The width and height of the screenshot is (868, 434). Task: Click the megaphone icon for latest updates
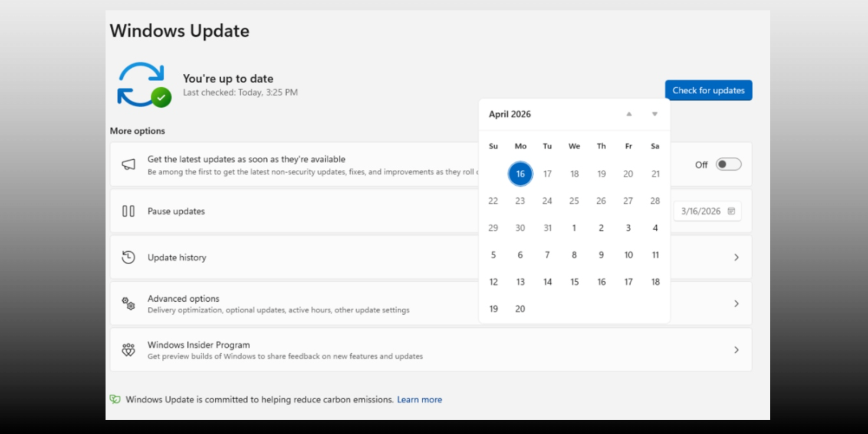point(128,164)
